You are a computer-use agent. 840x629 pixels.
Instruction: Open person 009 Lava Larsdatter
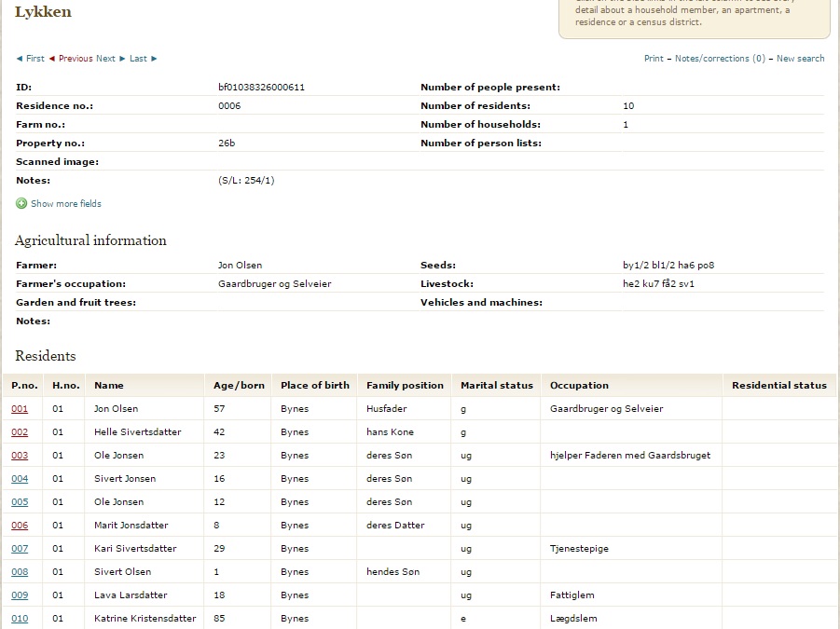tap(20, 595)
